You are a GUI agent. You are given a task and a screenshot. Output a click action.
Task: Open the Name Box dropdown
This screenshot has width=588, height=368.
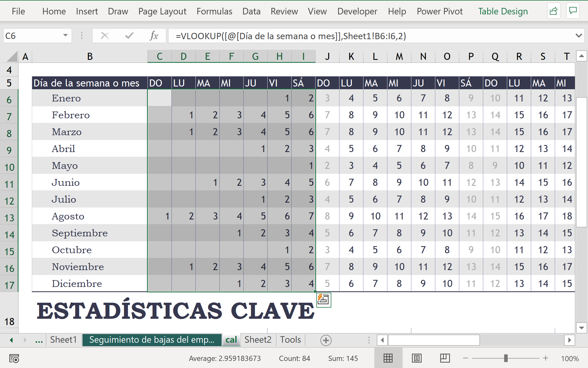65,36
